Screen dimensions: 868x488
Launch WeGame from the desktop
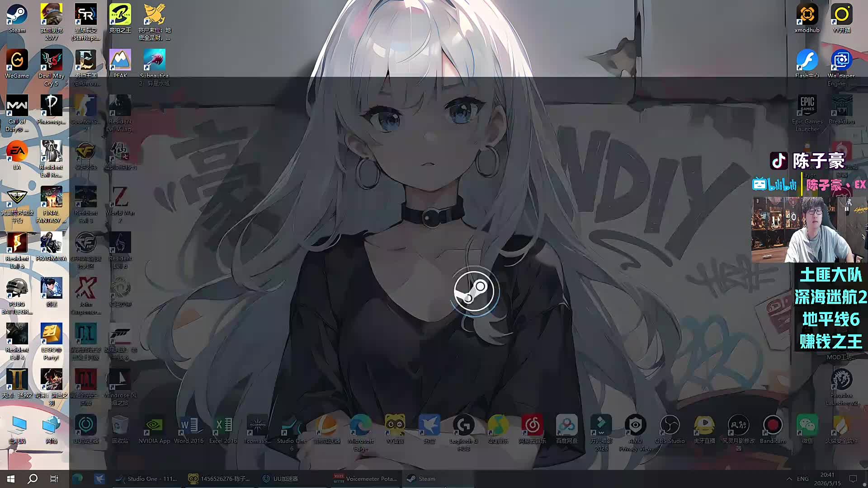(17, 64)
